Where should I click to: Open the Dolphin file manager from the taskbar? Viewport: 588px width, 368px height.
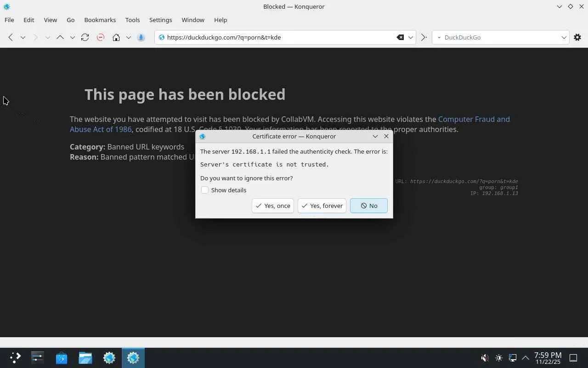pyautogui.click(x=85, y=357)
